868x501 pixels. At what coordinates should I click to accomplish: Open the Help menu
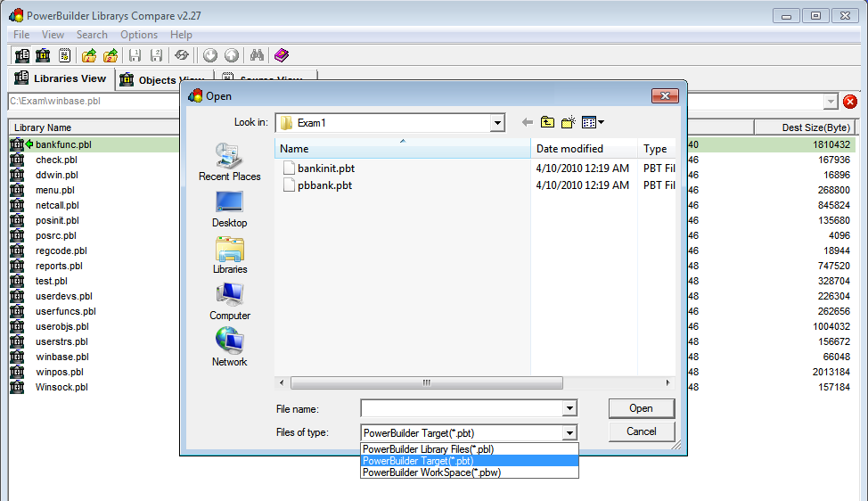[x=181, y=35]
